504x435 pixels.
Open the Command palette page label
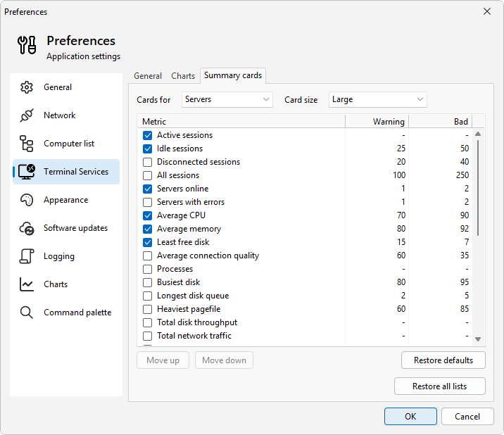tap(77, 313)
